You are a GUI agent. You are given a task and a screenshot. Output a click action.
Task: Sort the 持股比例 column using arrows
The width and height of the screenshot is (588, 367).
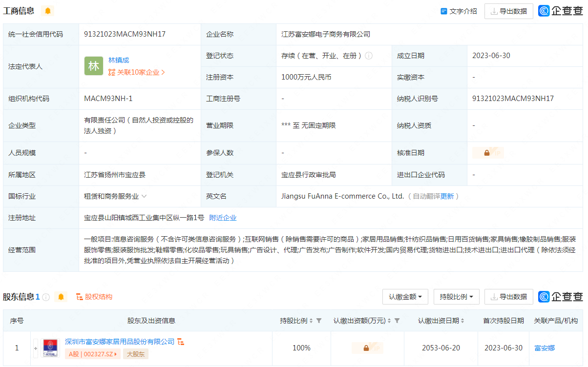(311, 321)
